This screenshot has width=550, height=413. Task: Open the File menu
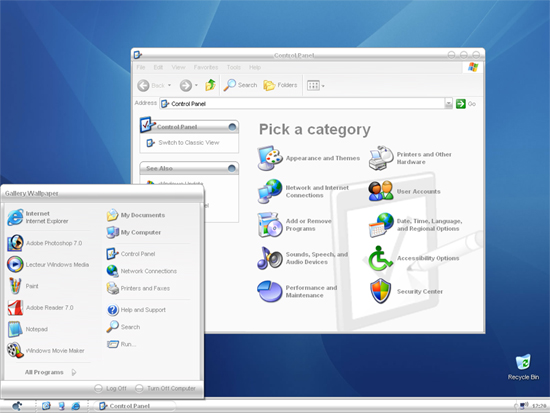[x=141, y=67]
